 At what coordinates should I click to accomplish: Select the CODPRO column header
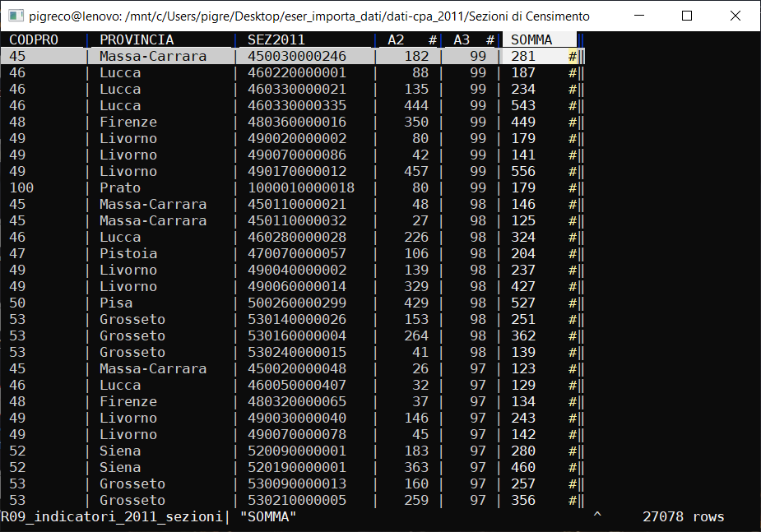tap(34, 39)
